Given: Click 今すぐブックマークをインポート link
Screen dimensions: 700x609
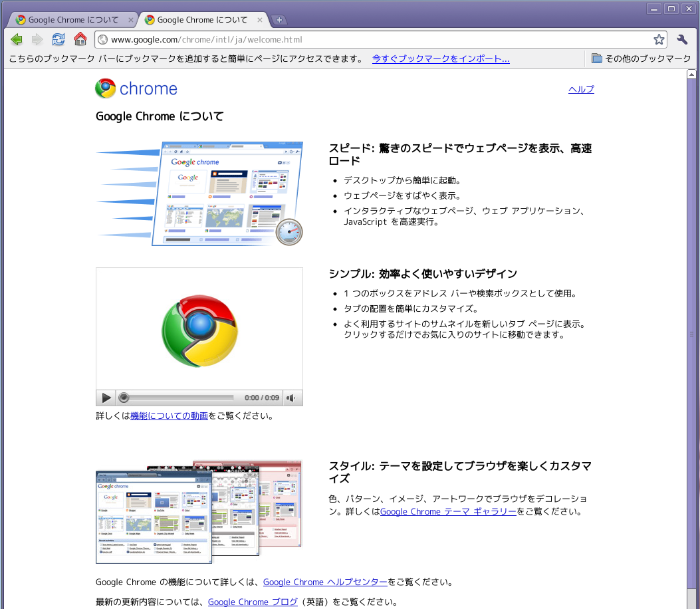Looking at the screenshot, I should click(440, 59).
